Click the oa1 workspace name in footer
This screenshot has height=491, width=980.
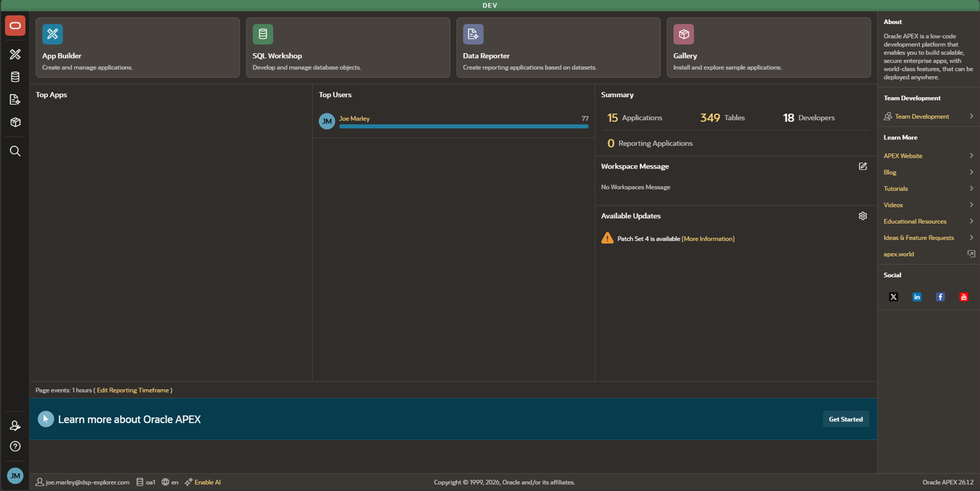click(150, 482)
